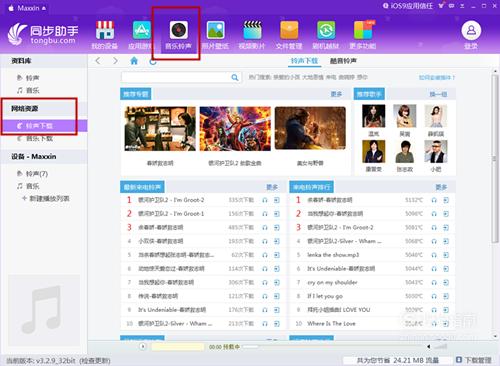This screenshot has width=500, height=366.
Task: Click '拜托小姐插曲 LOVE YOU' ranking entry
Action: point(339,310)
